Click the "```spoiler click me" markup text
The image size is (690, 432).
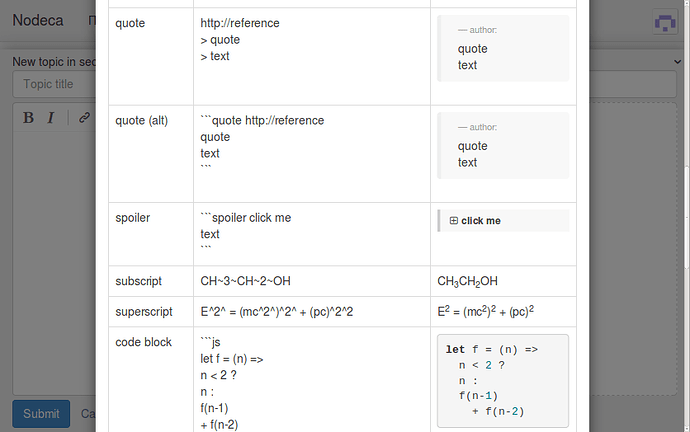246,218
